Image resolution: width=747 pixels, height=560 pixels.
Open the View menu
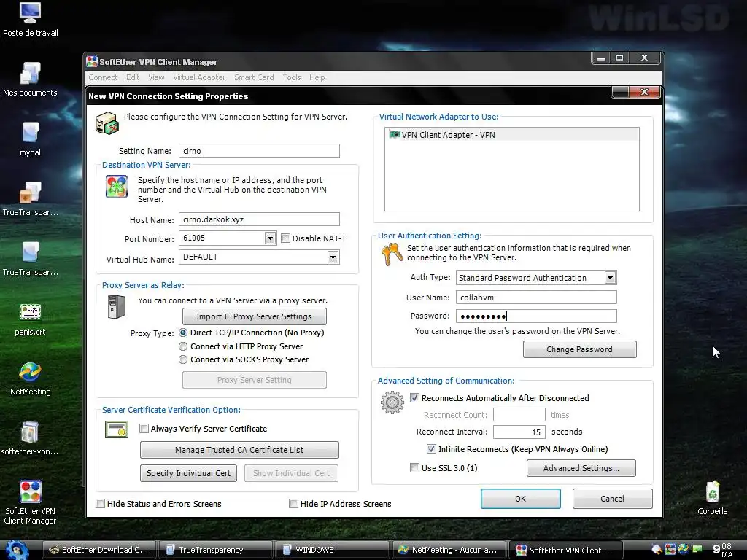click(156, 77)
